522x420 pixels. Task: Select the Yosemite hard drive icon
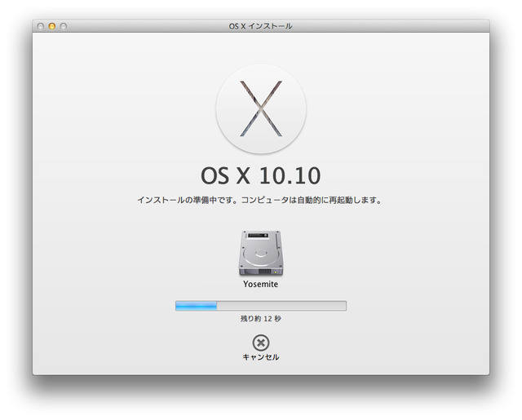tap(261, 254)
